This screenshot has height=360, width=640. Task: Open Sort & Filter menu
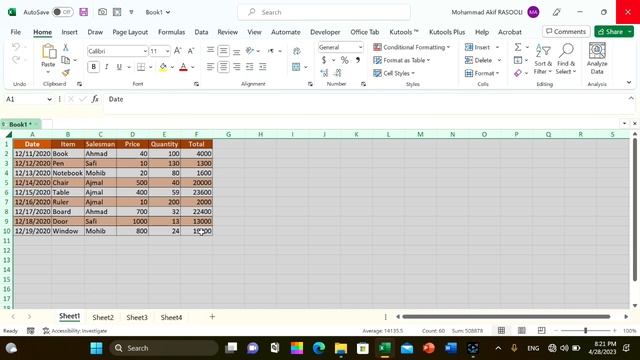pos(543,60)
